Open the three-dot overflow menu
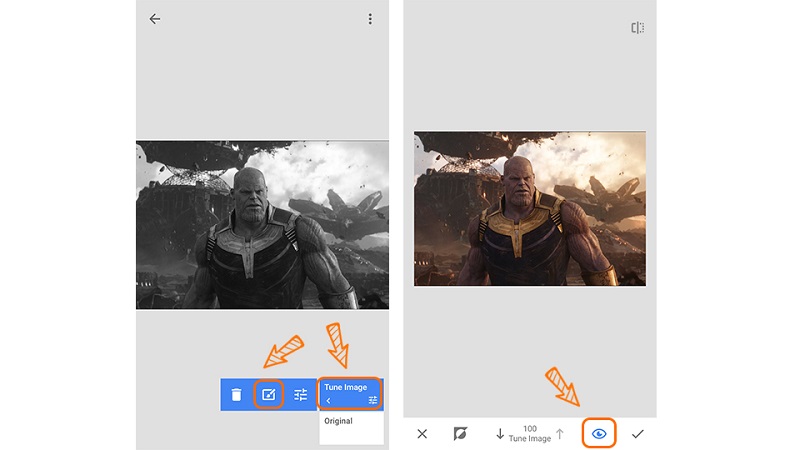The image size is (800, 450). click(370, 19)
